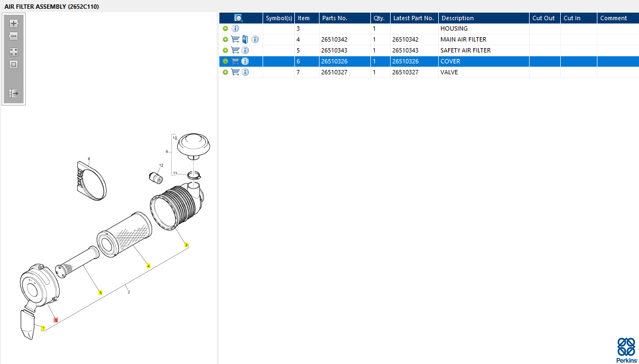Open the info icon for SAFETY AIR FILTER
The image size is (639, 364).
point(245,50)
